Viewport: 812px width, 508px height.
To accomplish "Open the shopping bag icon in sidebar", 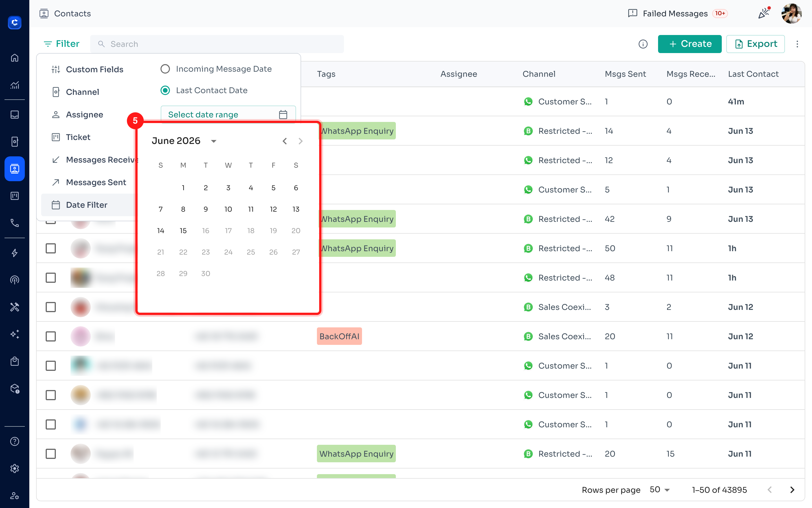I will (14, 361).
